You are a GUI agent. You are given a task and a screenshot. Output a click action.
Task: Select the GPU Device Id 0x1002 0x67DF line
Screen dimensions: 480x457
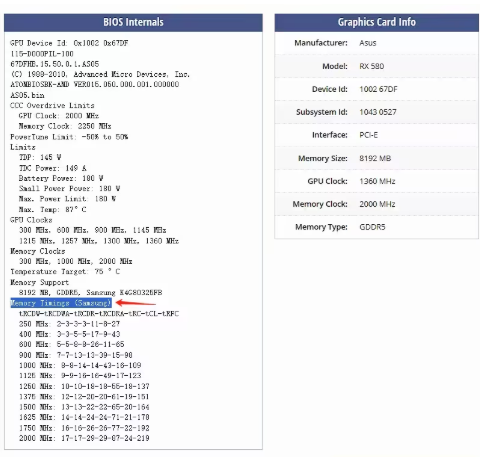click(x=69, y=43)
